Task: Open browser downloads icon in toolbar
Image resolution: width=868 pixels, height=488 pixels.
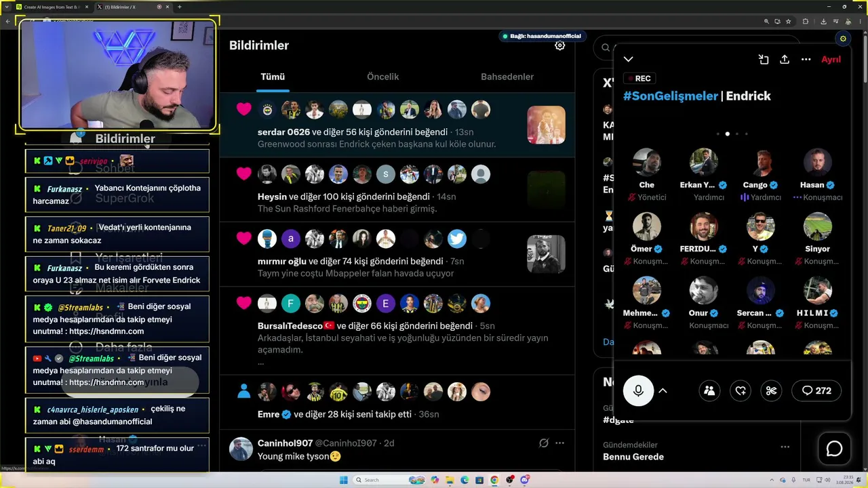Action: tap(823, 21)
